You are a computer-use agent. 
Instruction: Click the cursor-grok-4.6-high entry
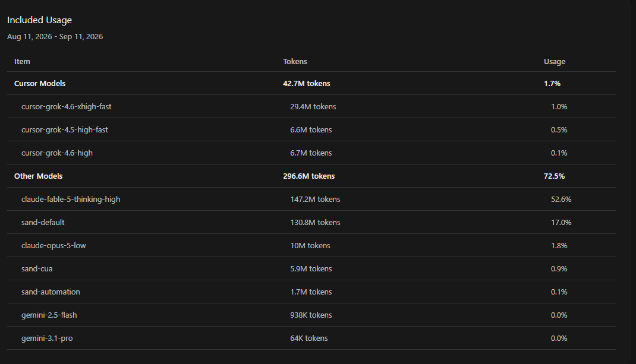[x=311, y=153]
